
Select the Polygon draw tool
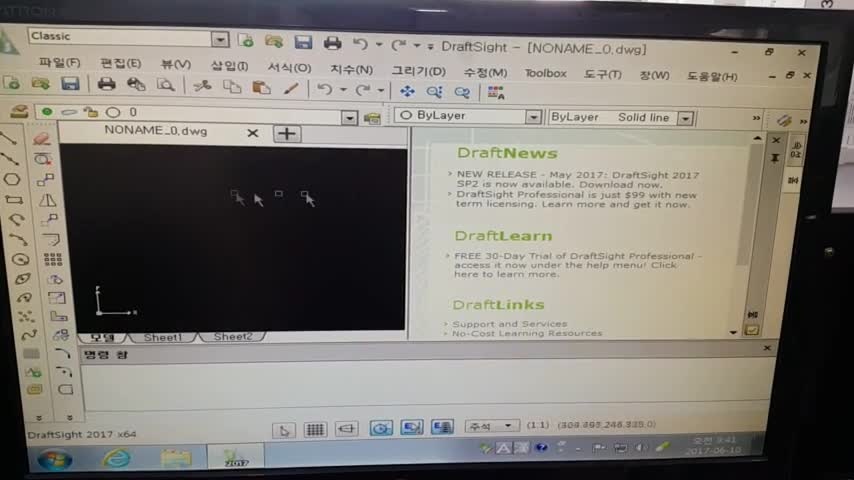pos(12,179)
